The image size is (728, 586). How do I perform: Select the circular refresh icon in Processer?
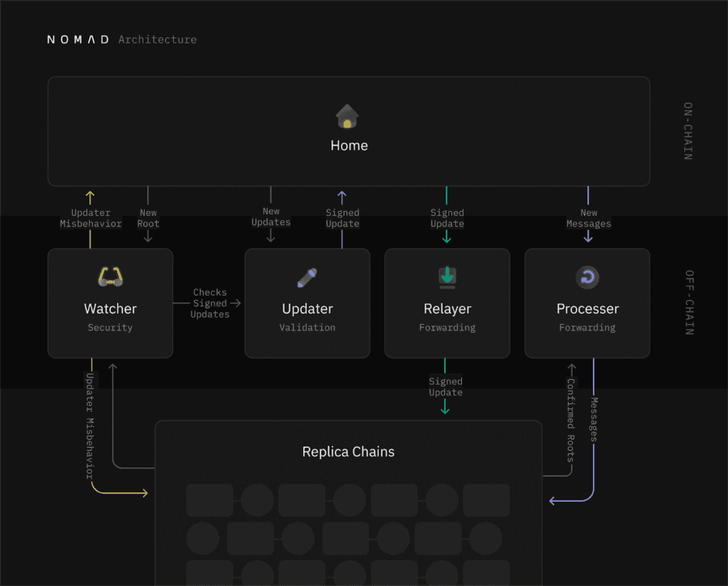[x=587, y=276]
